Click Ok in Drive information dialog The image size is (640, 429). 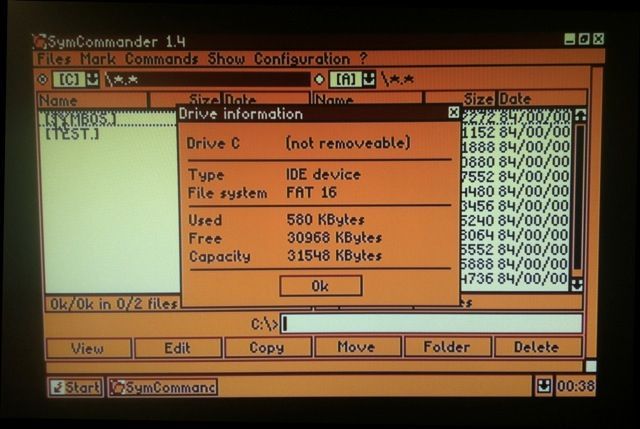tap(321, 286)
